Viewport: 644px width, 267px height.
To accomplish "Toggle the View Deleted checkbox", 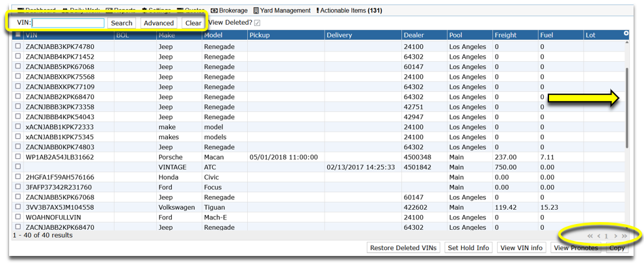I will 257,23.
